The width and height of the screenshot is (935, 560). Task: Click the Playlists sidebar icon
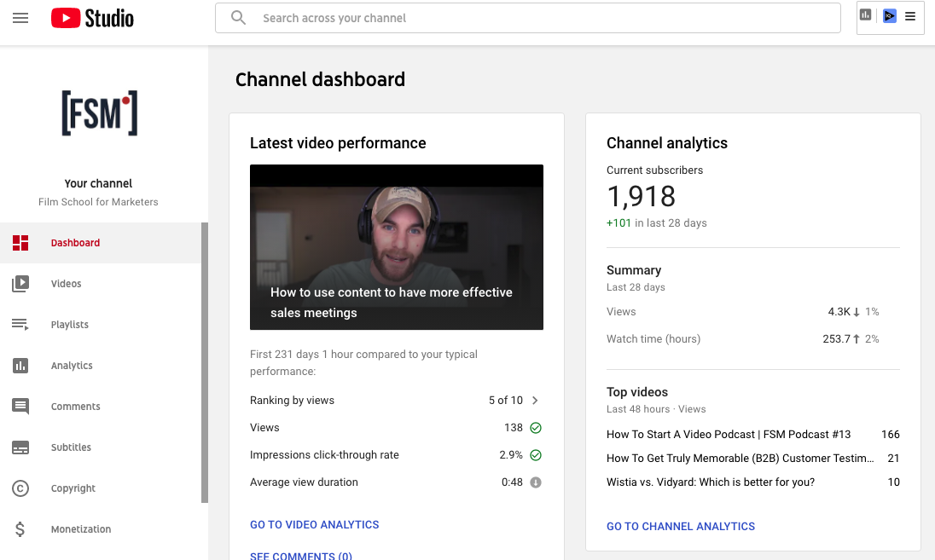pyautogui.click(x=20, y=325)
